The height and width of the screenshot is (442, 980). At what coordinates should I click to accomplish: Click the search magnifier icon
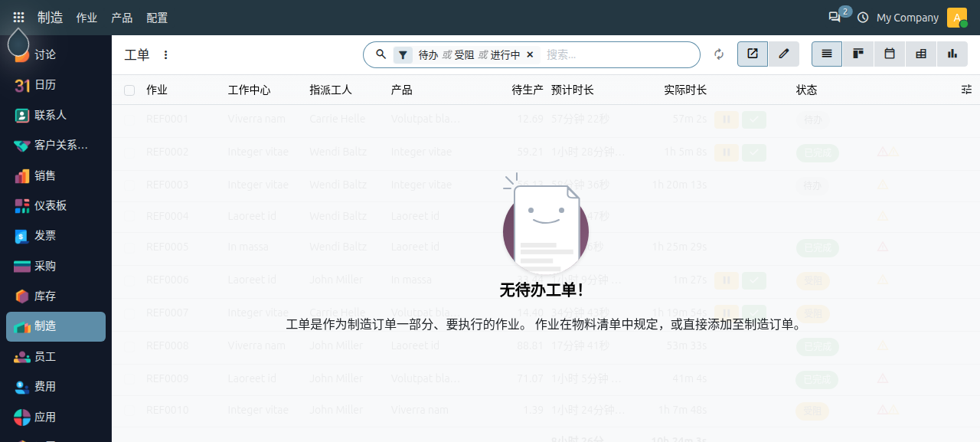click(381, 54)
